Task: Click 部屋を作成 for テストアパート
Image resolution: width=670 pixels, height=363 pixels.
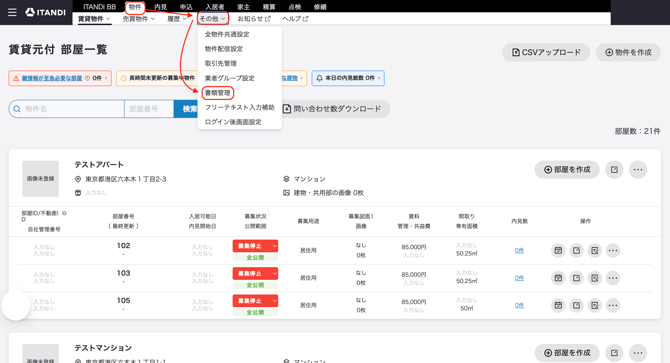Action: pyautogui.click(x=567, y=170)
